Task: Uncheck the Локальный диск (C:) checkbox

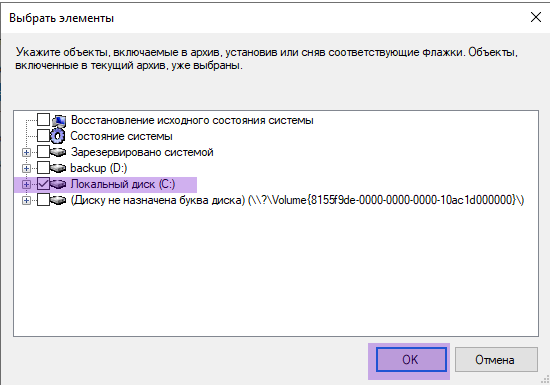Action: 43,184
